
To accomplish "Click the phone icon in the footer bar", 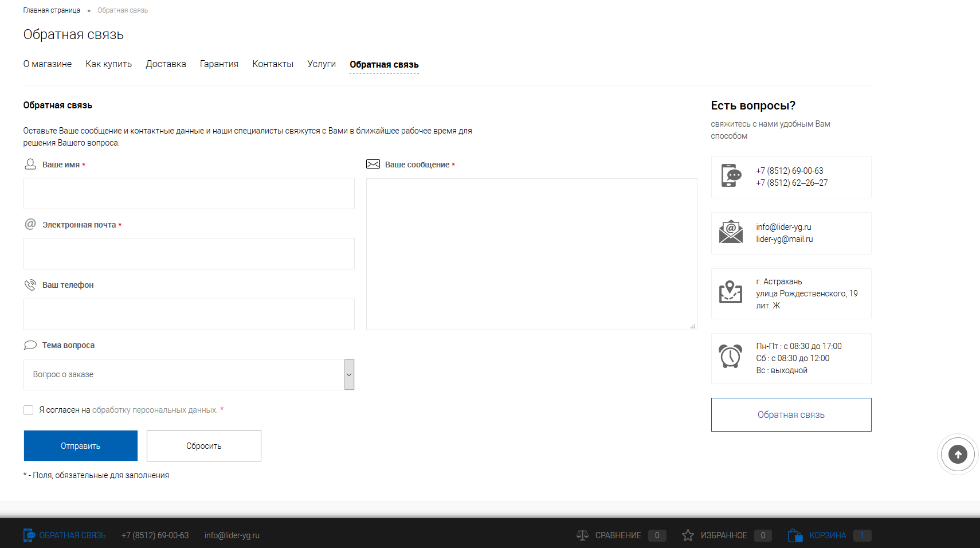I will (x=29, y=535).
